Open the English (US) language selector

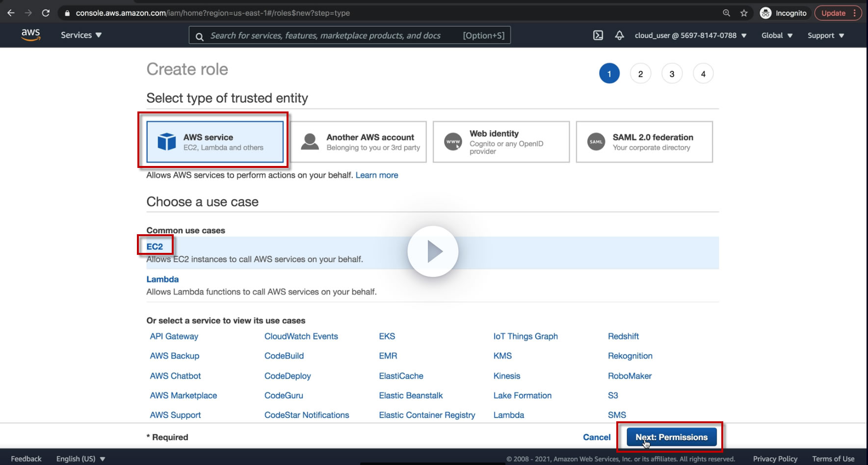80,459
